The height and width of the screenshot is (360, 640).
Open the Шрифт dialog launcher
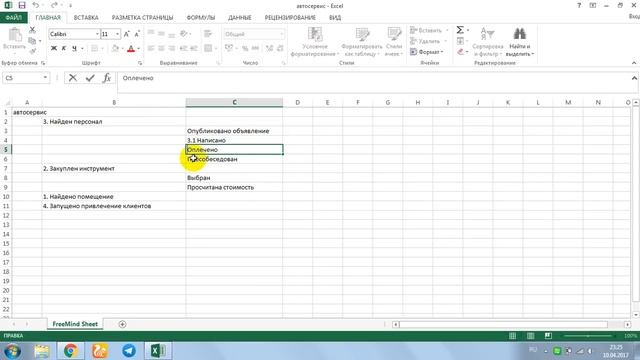tap(140, 63)
